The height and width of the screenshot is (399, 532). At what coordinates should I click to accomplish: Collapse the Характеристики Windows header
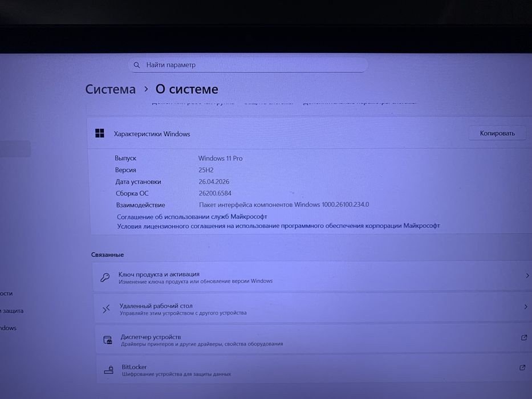tap(310, 133)
